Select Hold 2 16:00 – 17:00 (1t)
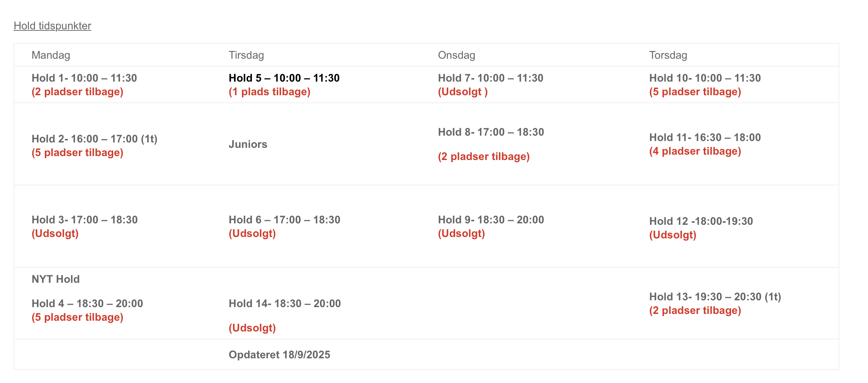Image resolution: width=868 pixels, height=383 pixels. pyautogui.click(x=94, y=139)
